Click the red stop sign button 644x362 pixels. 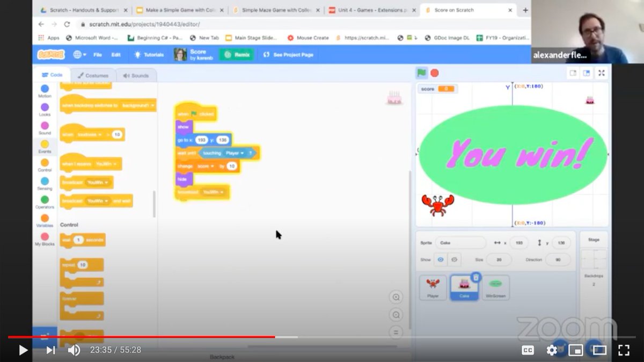[x=435, y=73]
